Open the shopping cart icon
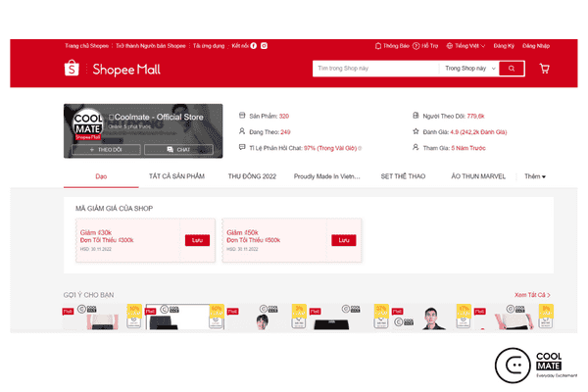 [544, 69]
